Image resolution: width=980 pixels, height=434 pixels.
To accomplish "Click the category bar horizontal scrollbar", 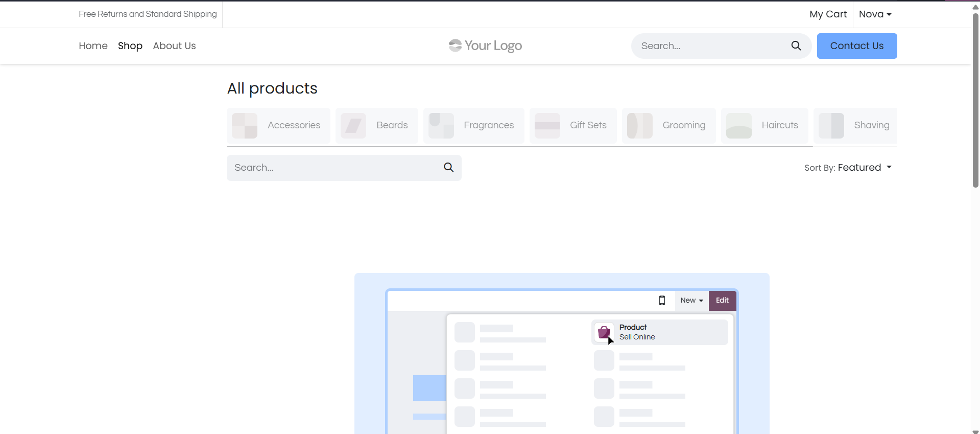I will pyautogui.click(x=519, y=147).
